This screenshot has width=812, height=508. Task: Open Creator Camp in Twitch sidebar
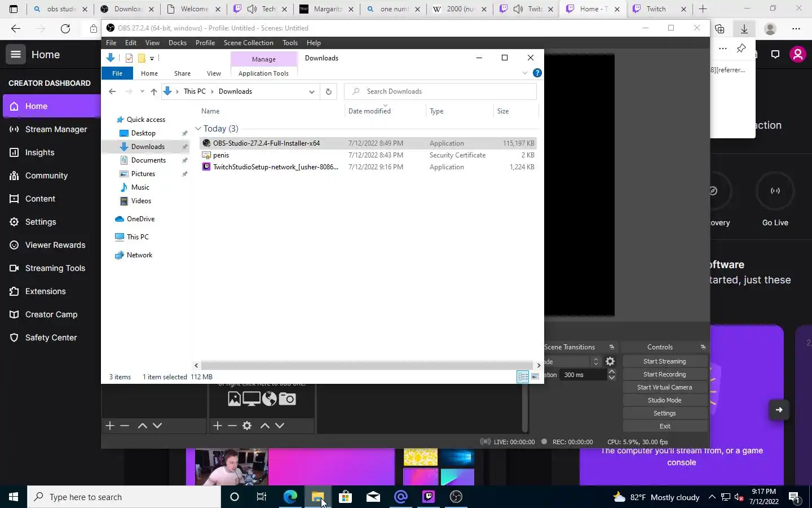tap(51, 314)
